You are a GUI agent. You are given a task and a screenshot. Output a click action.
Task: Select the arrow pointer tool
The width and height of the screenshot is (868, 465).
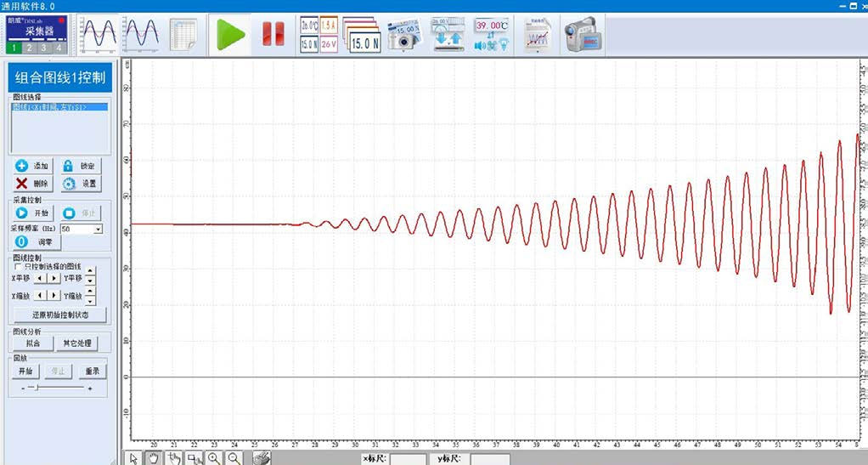pos(134,458)
